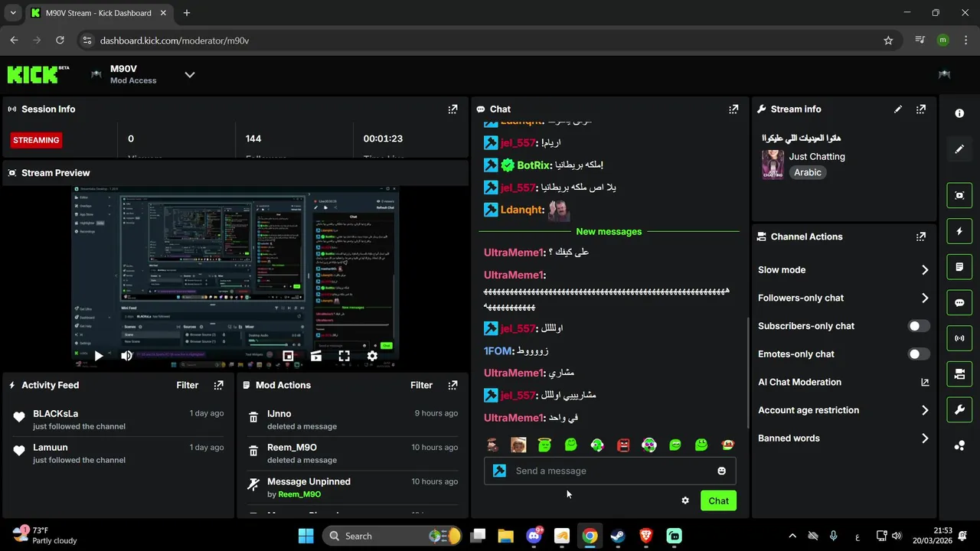Play the stream preview video
This screenshot has width=980, height=551.
(x=98, y=356)
